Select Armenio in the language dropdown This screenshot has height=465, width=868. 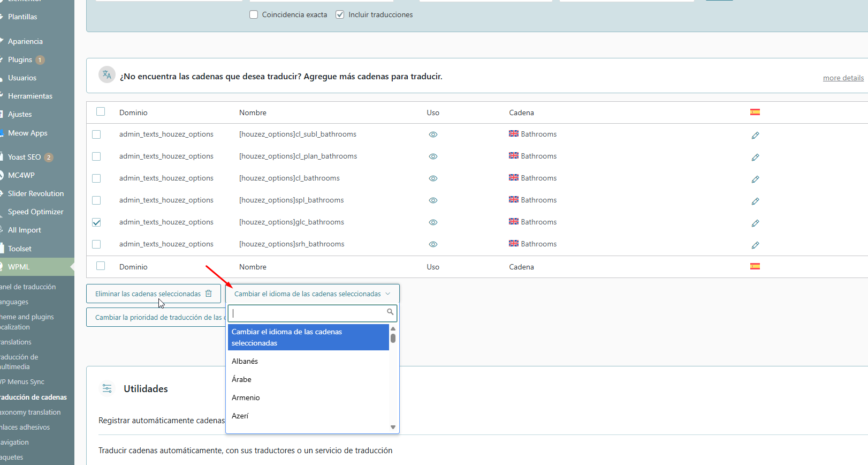click(x=246, y=397)
